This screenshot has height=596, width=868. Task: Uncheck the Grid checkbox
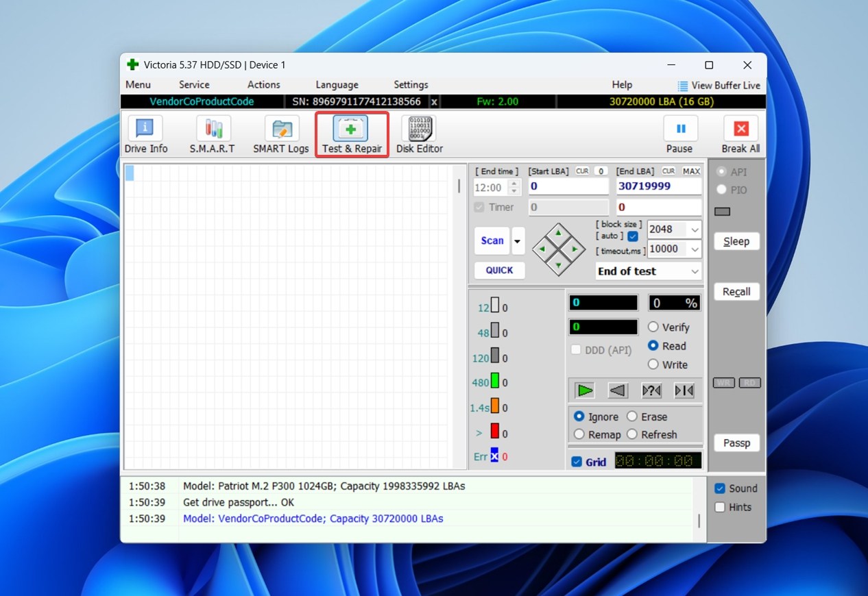pos(577,462)
